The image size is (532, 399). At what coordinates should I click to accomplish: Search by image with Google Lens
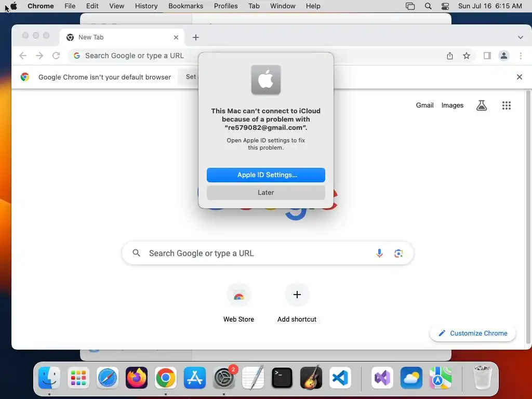tap(398, 253)
